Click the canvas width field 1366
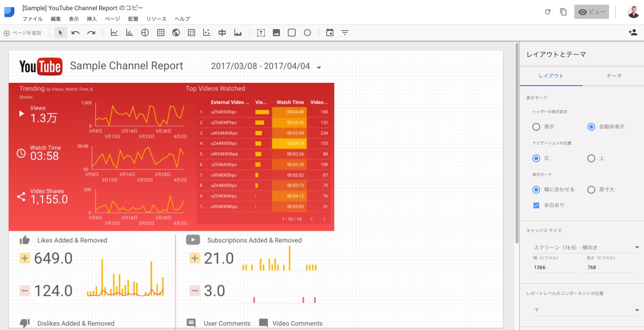Image resolution: width=644 pixels, height=330 pixels. (x=556, y=268)
